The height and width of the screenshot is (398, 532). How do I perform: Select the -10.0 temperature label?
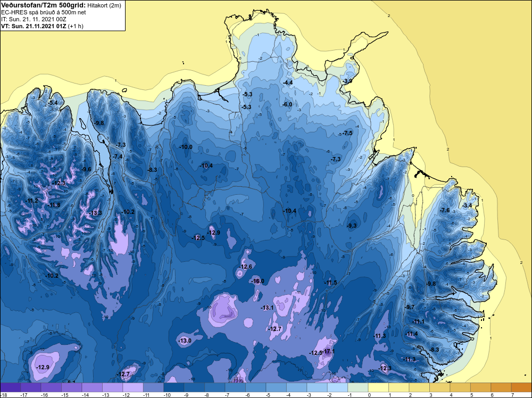pyautogui.click(x=186, y=147)
